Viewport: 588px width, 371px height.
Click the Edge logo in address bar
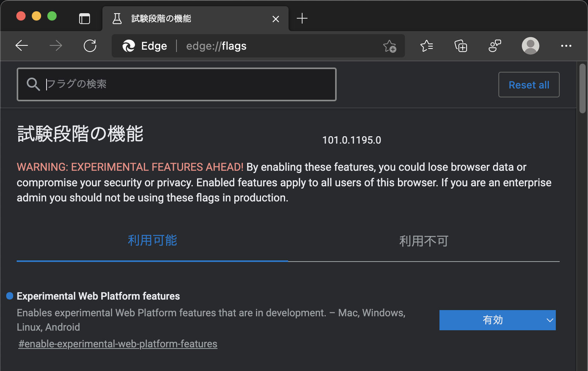[x=129, y=46]
